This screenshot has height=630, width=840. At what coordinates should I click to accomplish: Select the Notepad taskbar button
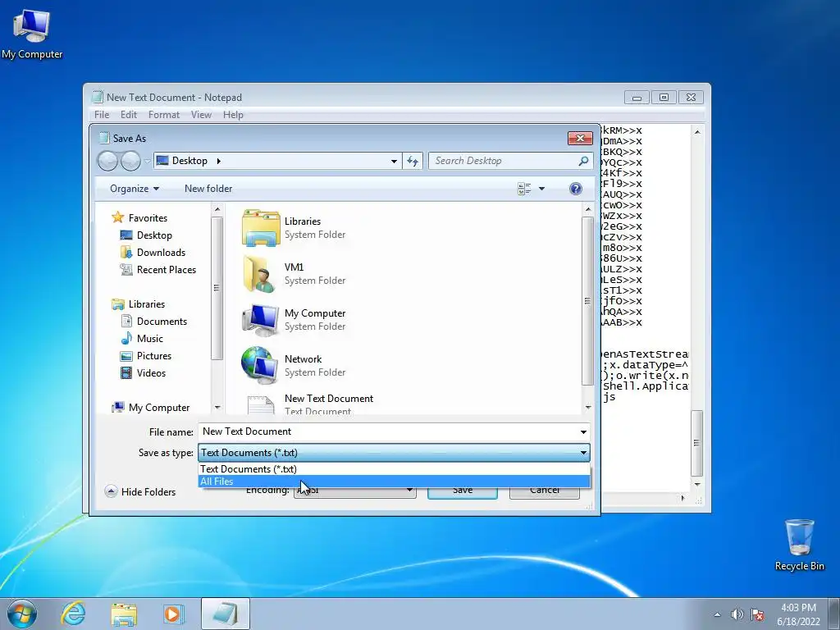[225, 614]
